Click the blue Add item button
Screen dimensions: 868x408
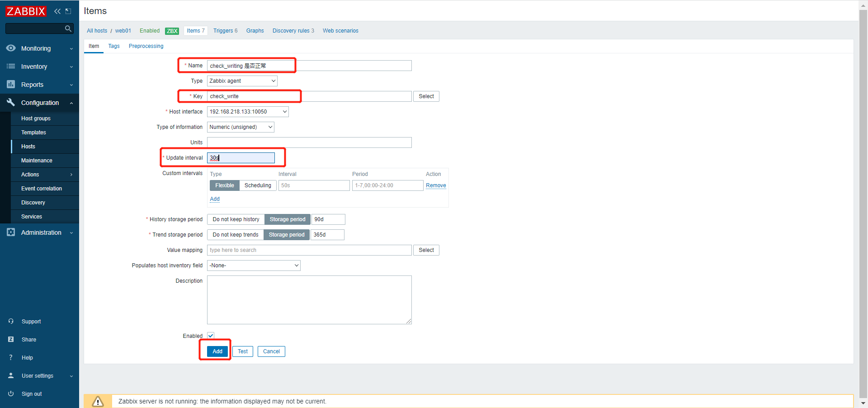point(217,351)
